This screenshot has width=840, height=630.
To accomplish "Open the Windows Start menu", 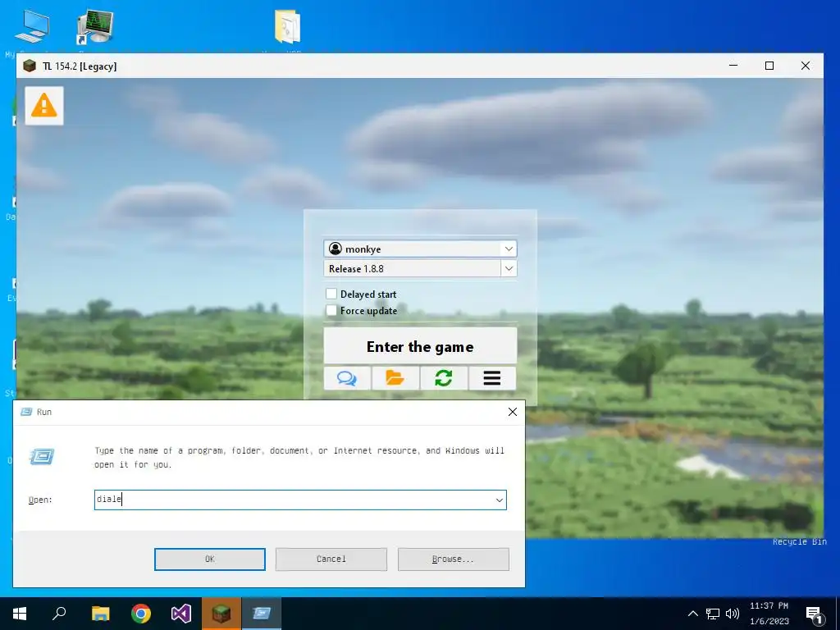I will [x=20, y=614].
